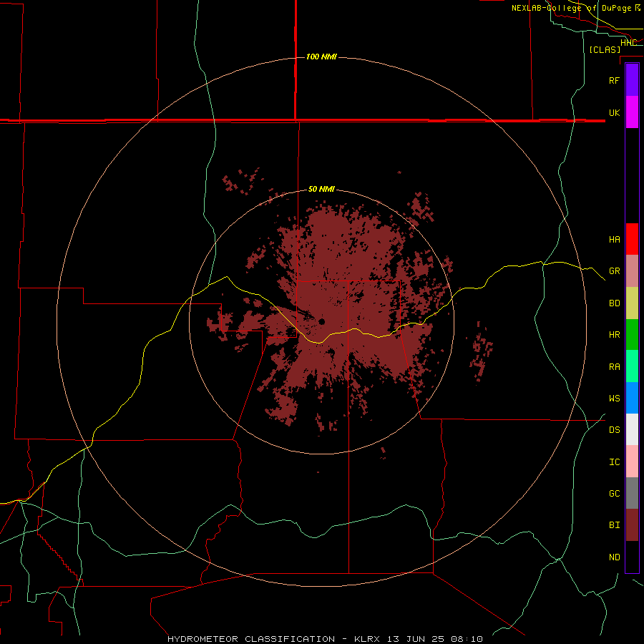This screenshot has height=644, width=644.
Task: Click the GC legend label
Action: [614, 493]
